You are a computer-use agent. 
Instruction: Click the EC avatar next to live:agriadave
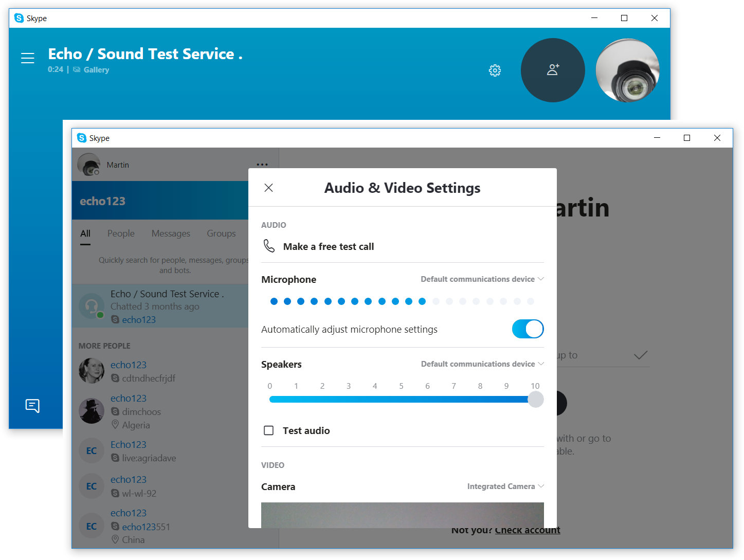pyautogui.click(x=92, y=451)
